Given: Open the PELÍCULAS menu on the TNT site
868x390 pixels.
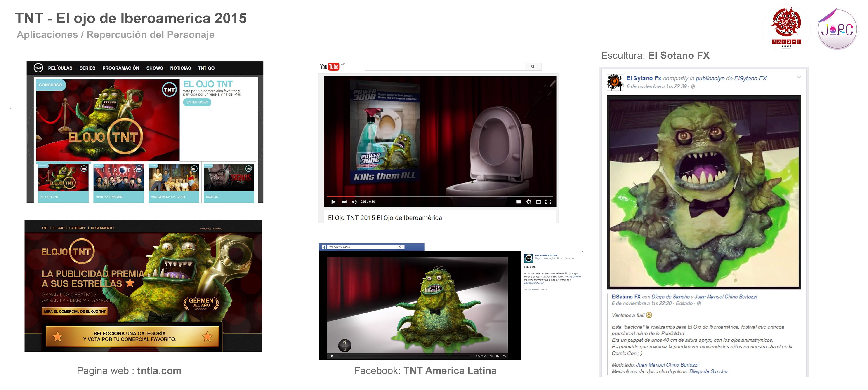Looking at the screenshot, I should [x=60, y=68].
